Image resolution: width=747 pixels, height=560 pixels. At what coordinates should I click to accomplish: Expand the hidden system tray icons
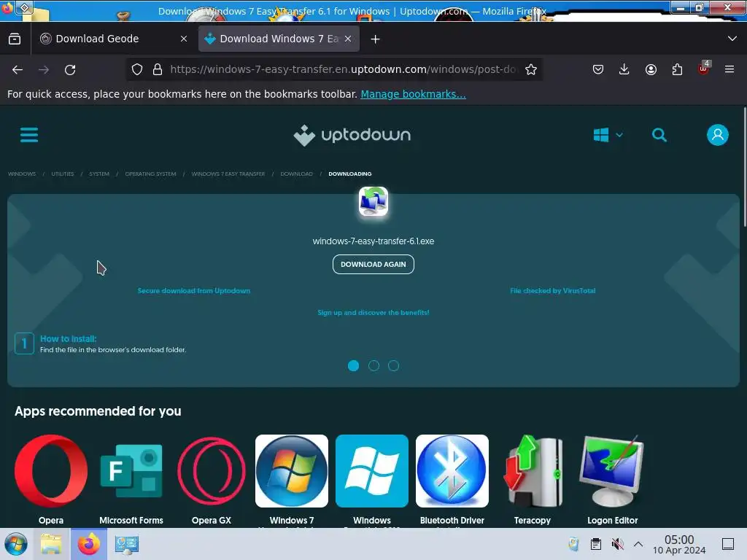[x=638, y=544]
